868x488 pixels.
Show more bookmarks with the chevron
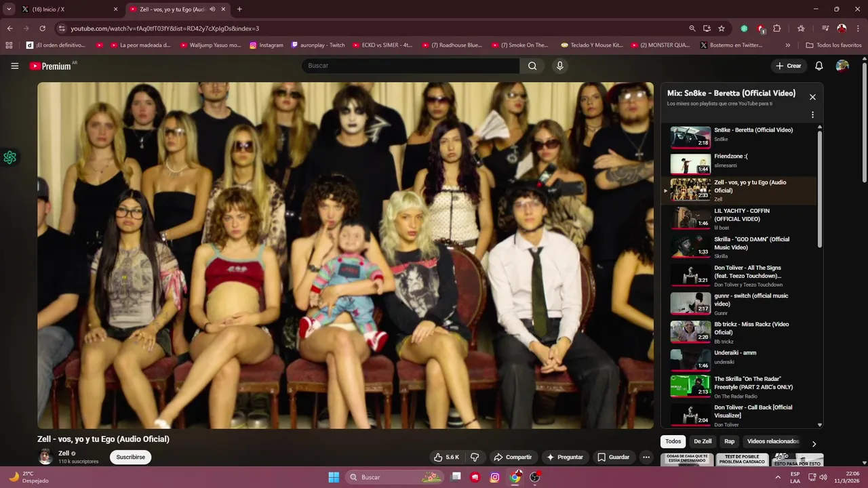point(787,45)
